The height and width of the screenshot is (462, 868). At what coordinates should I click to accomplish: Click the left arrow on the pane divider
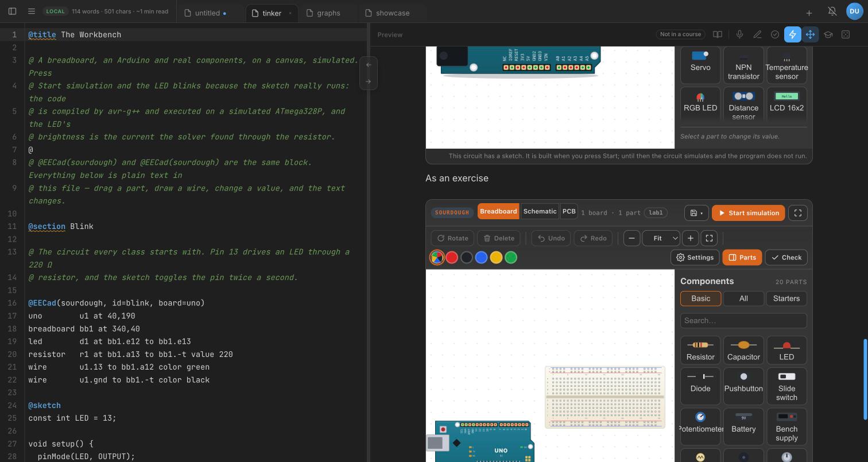[369, 65]
